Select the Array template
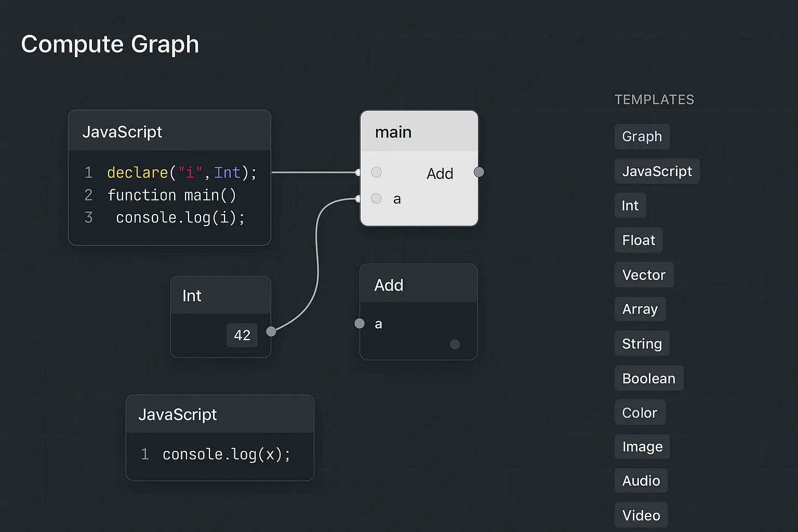This screenshot has width=798, height=532. click(640, 309)
